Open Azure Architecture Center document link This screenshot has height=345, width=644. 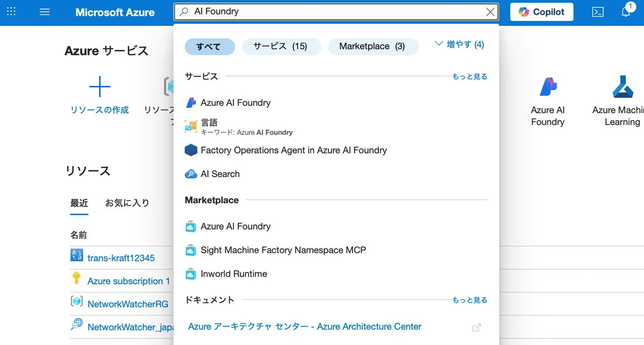(305, 327)
